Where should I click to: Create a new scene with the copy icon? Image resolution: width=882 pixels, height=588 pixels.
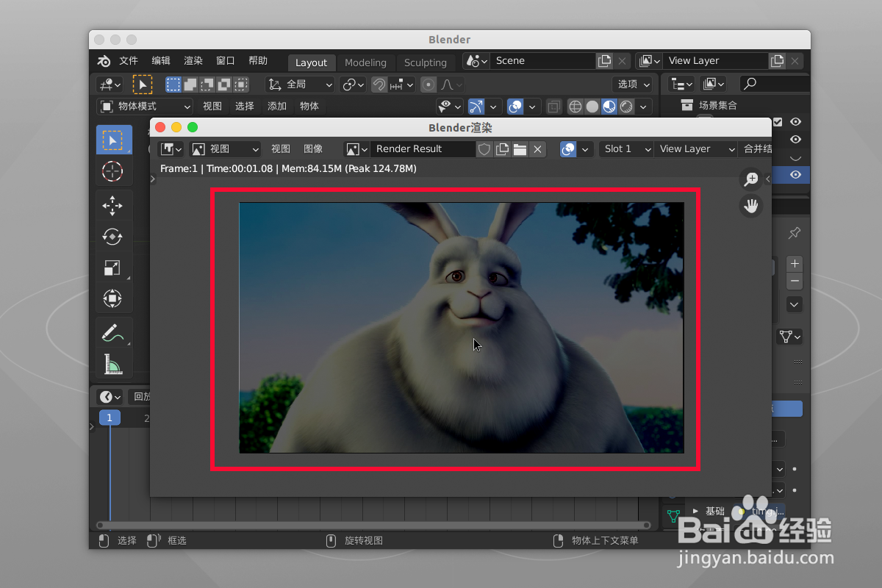point(604,61)
